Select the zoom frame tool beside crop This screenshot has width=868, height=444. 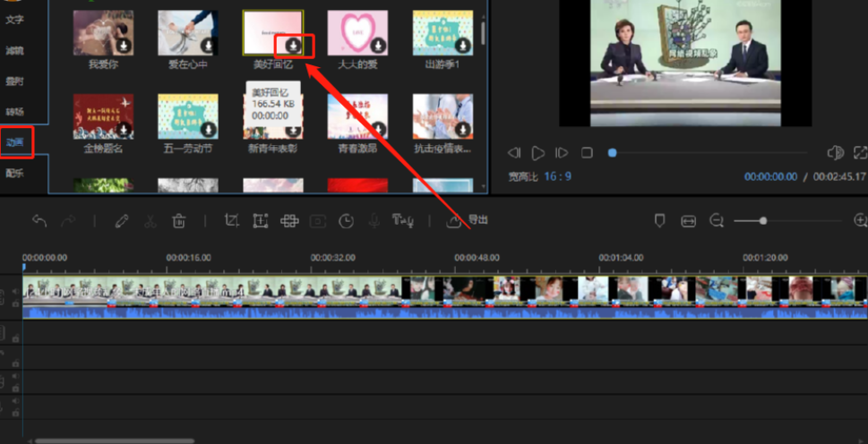click(260, 220)
